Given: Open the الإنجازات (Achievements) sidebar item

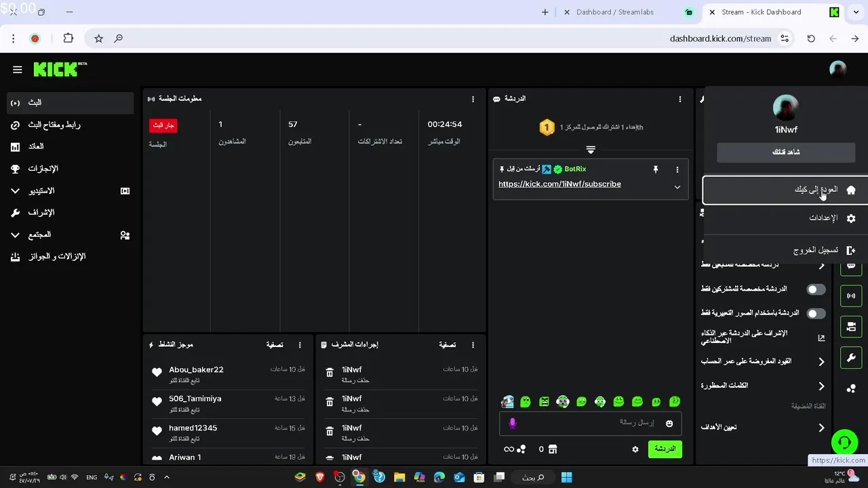Looking at the screenshot, I should [x=71, y=169].
